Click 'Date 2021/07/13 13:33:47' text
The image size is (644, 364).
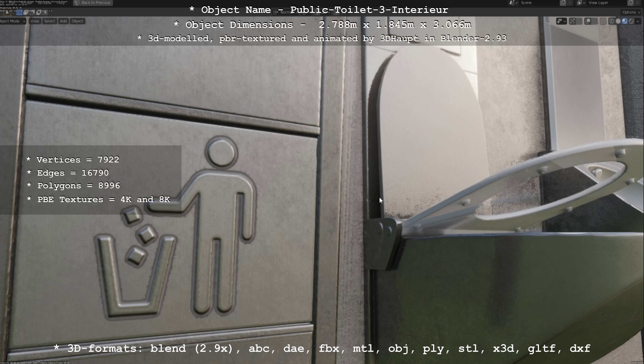coord(13,5)
